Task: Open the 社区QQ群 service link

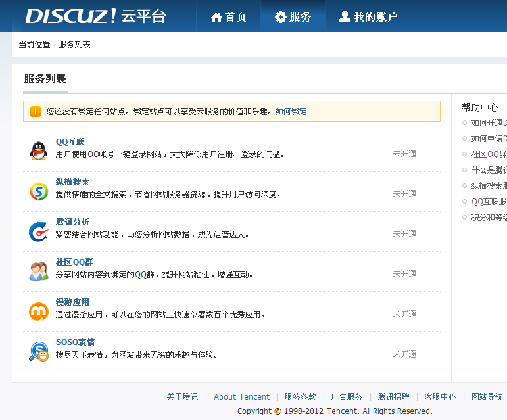Action: click(74, 262)
